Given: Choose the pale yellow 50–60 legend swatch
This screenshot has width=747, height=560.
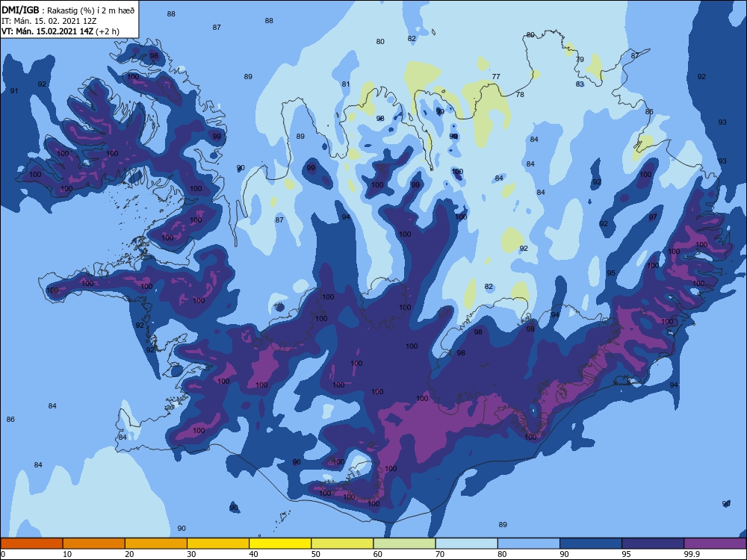Looking at the screenshot, I should 343,544.
